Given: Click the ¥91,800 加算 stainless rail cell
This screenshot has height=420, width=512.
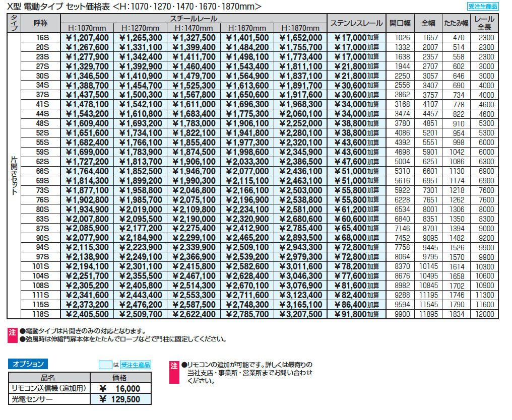Looking at the screenshot, I should point(355,314).
